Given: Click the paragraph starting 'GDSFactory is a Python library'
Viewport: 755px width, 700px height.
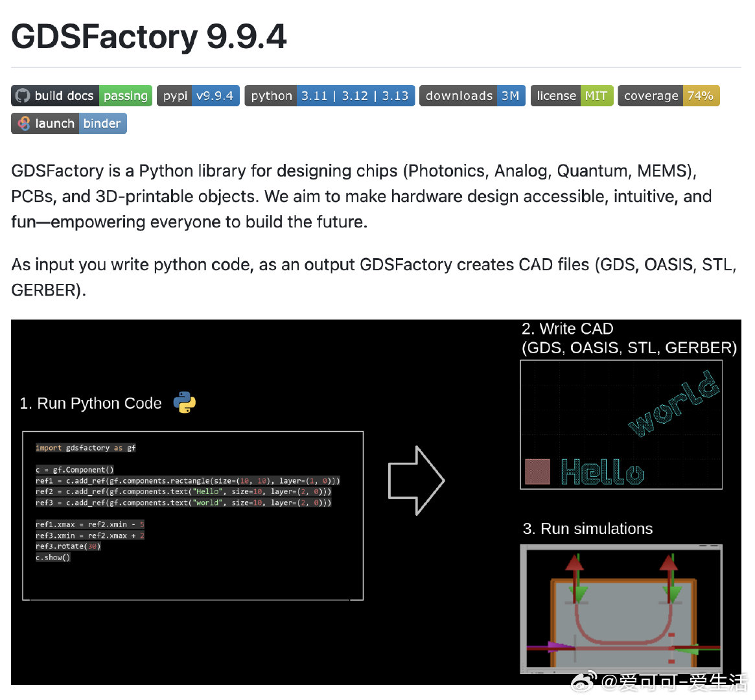Looking at the screenshot, I should point(361,196).
